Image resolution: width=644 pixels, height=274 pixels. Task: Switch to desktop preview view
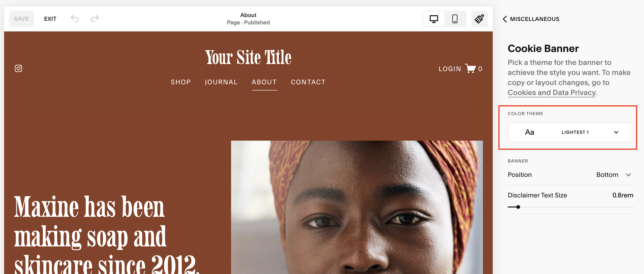(434, 19)
